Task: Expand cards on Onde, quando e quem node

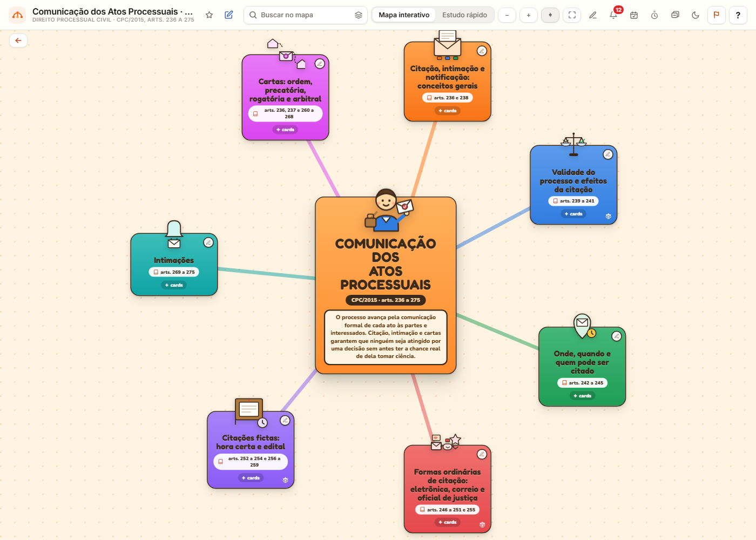Action: [583, 396]
